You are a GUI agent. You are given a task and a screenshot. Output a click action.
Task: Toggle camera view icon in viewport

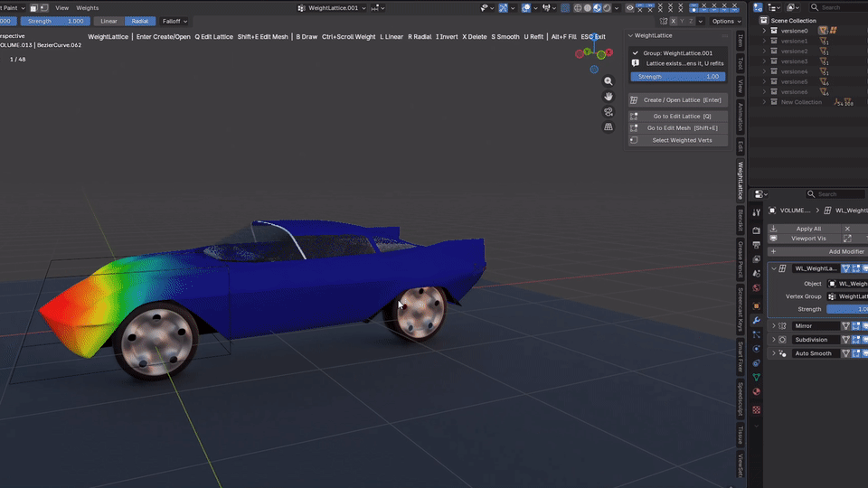click(609, 112)
